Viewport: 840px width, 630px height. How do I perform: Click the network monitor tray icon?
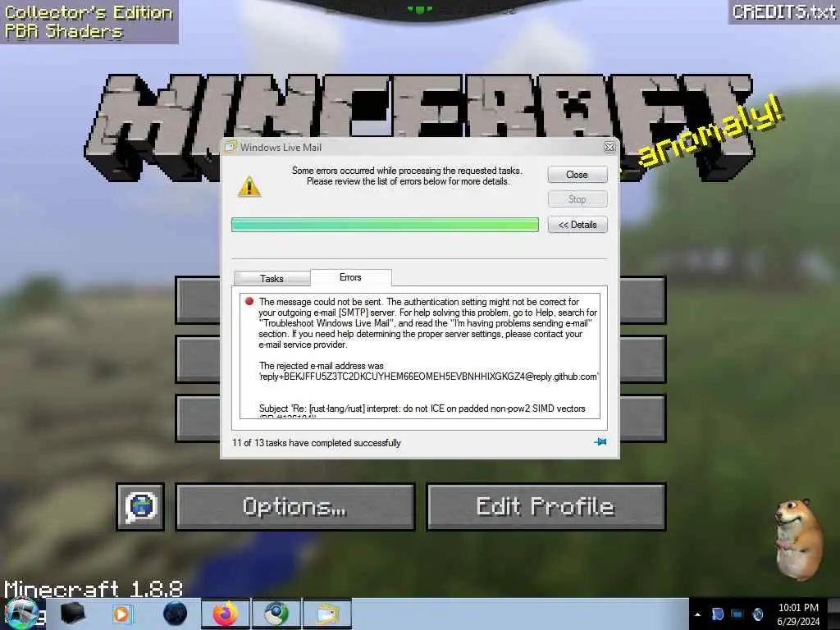pos(737,614)
